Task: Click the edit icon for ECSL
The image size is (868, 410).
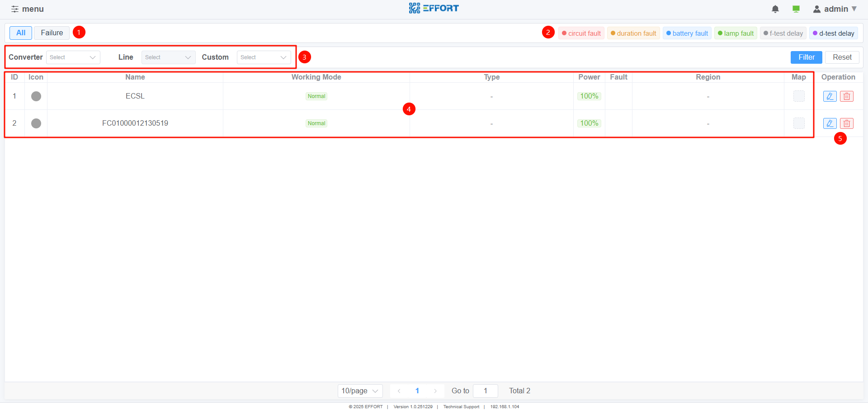Action: (830, 96)
